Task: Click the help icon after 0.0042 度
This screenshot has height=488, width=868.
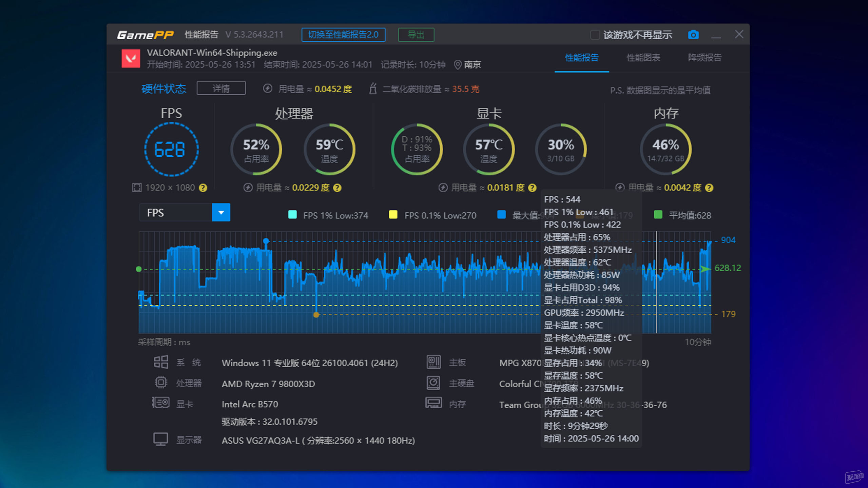Action: pyautogui.click(x=709, y=188)
